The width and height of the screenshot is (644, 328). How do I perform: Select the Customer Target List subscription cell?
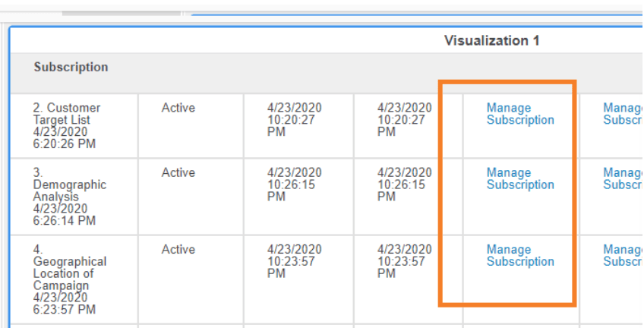click(x=66, y=125)
